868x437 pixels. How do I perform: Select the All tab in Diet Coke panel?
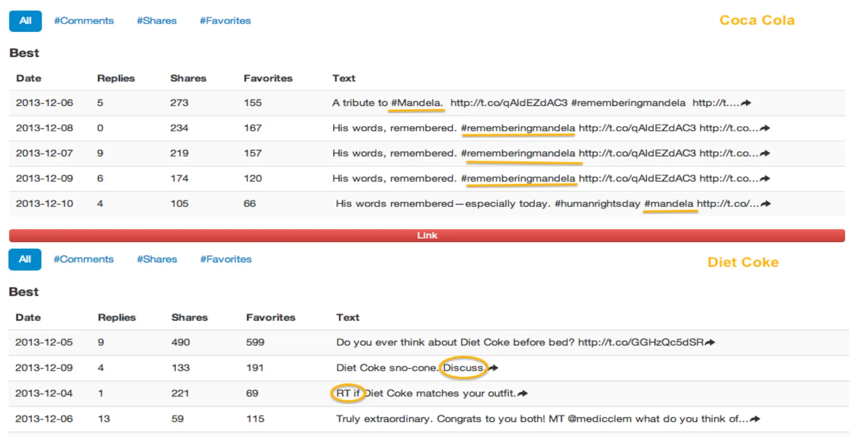(25, 259)
